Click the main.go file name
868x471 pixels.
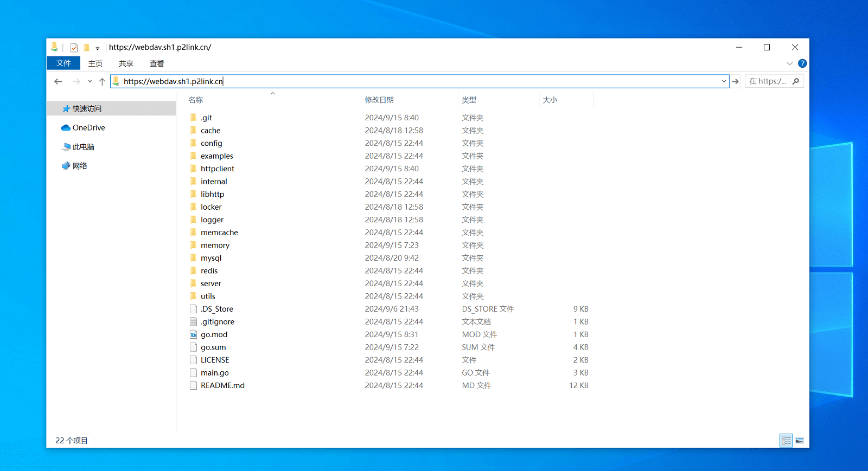pos(215,373)
